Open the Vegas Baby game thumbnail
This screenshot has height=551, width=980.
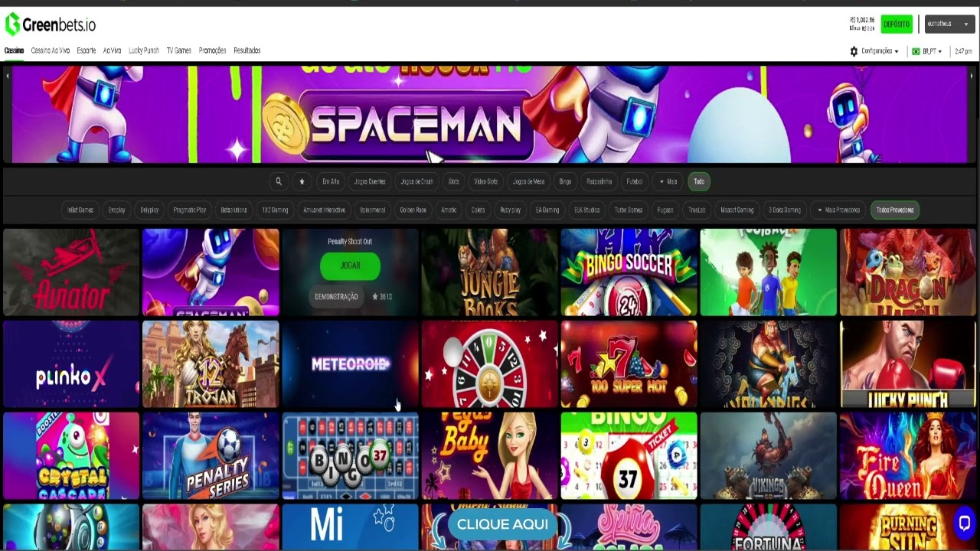[490, 456]
